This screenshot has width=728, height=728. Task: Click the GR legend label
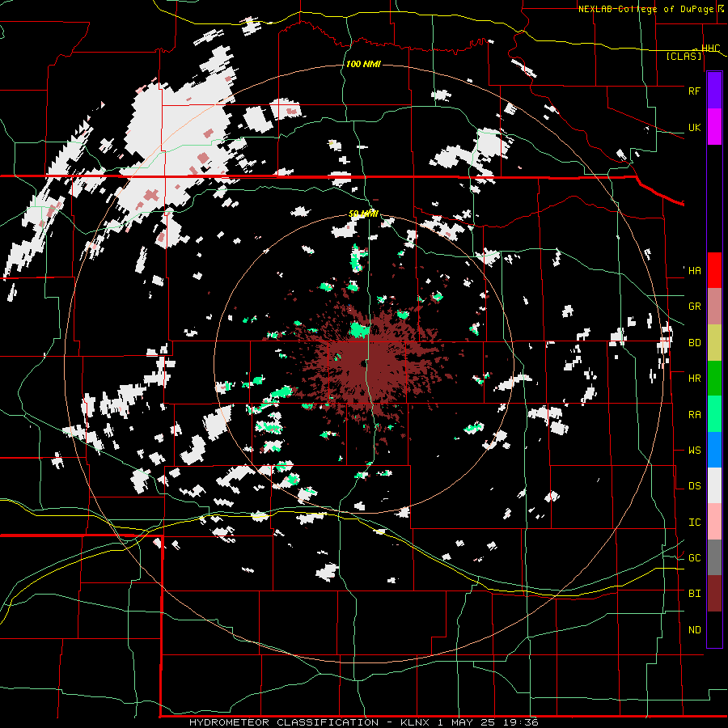pyautogui.click(x=694, y=307)
